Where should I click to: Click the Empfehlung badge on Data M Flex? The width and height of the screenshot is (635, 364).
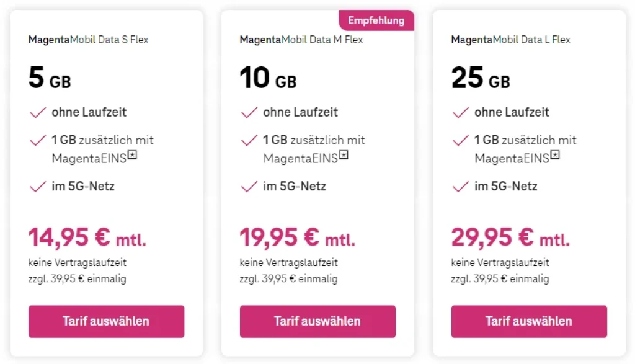pos(376,20)
